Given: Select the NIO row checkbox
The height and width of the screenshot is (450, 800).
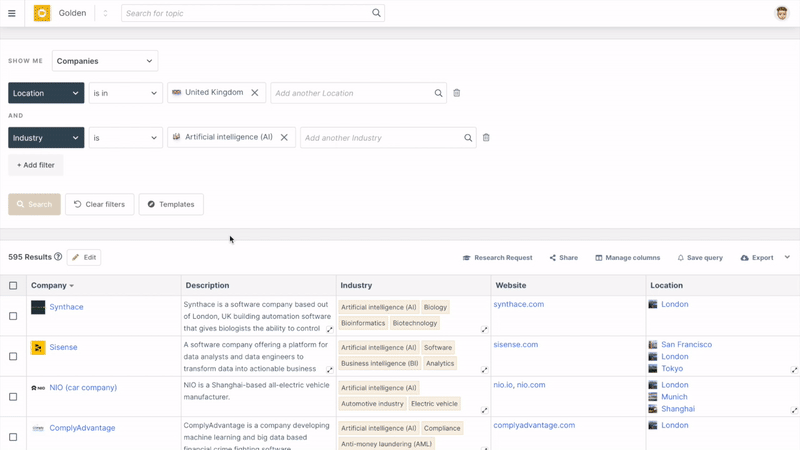Looking at the screenshot, I should [13, 396].
